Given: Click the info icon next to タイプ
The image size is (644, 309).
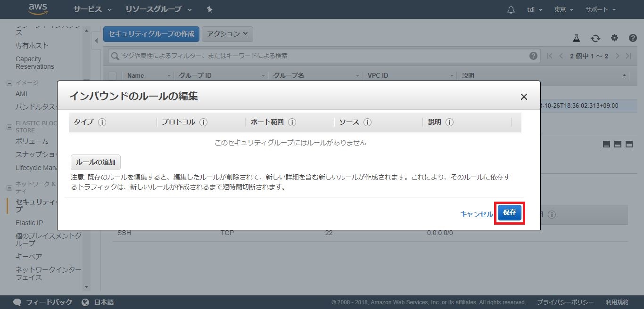Looking at the screenshot, I should tap(102, 122).
